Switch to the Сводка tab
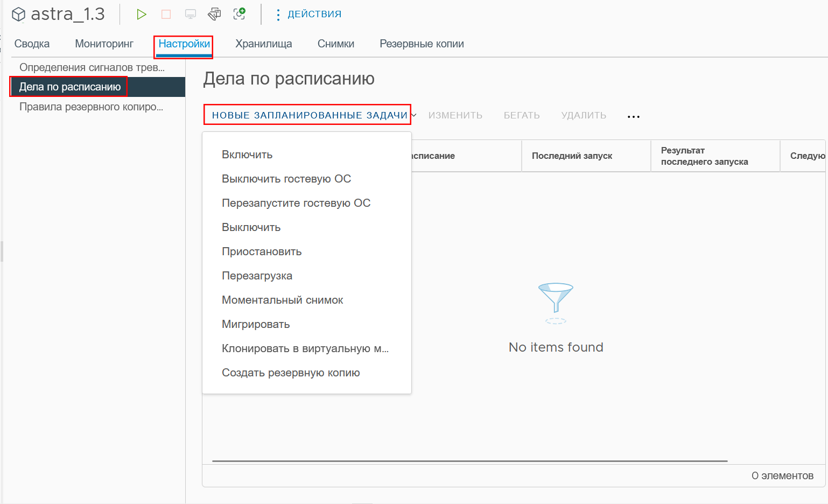The height and width of the screenshot is (504, 828). point(32,44)
